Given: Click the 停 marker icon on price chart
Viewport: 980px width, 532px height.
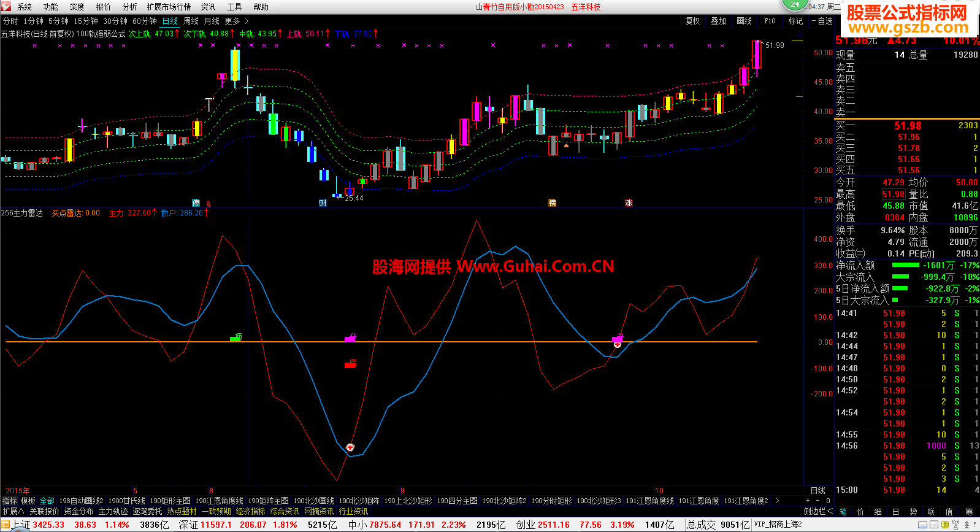Looking at the screenshot, I should click(196, 203).
